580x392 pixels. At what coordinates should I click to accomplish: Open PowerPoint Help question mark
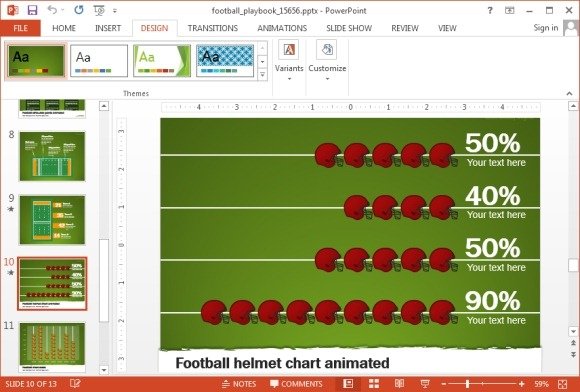(x=490, y=10)
